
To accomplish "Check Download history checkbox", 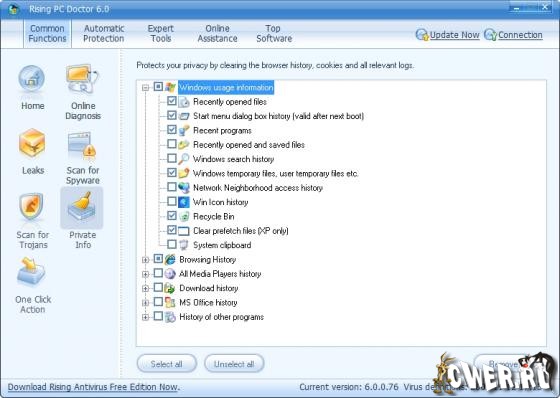I will (x=158, y=288).
